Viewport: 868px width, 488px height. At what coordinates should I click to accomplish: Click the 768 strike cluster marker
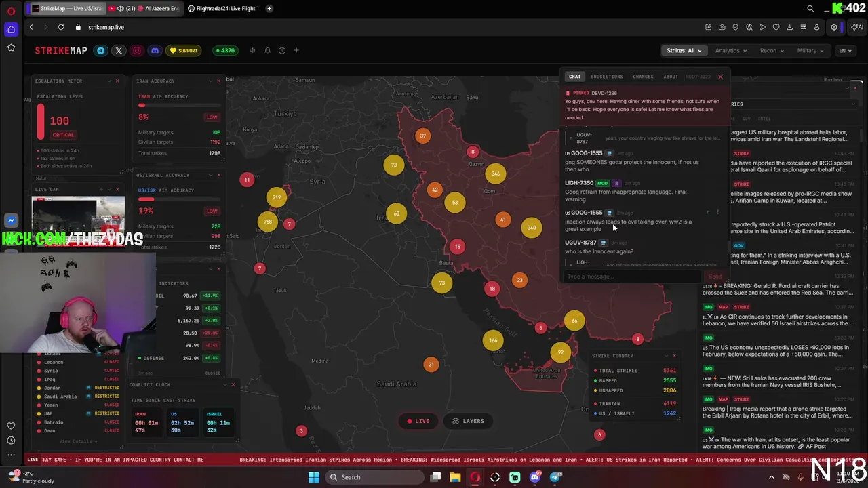[x=267, y=222]
